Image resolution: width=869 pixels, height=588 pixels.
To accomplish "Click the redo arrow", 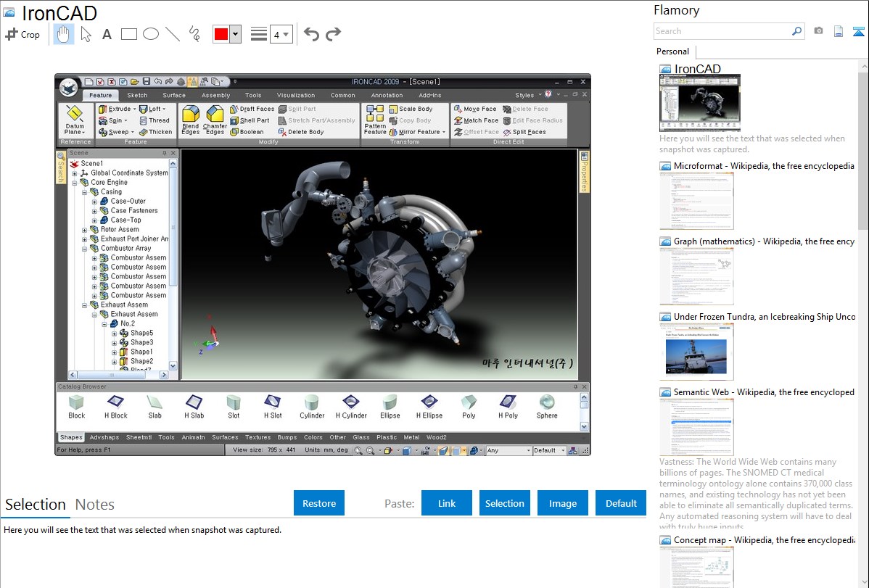I will pyautogui.click(x=333, y=34).
